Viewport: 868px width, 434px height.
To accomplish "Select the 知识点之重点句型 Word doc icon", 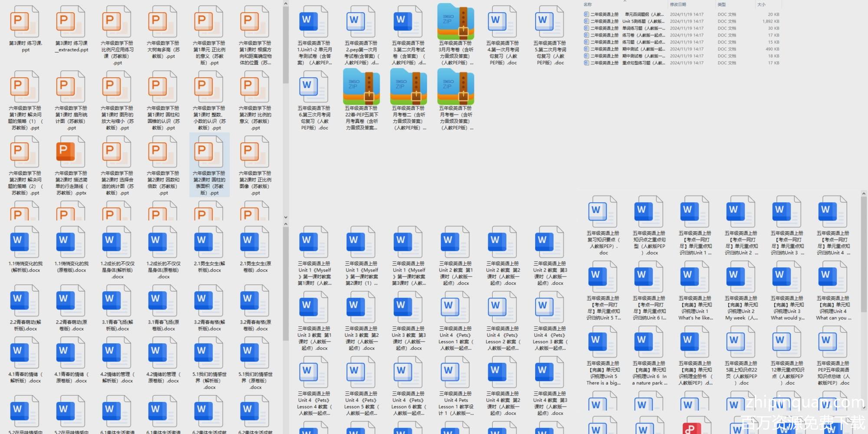I will (649, 211).
